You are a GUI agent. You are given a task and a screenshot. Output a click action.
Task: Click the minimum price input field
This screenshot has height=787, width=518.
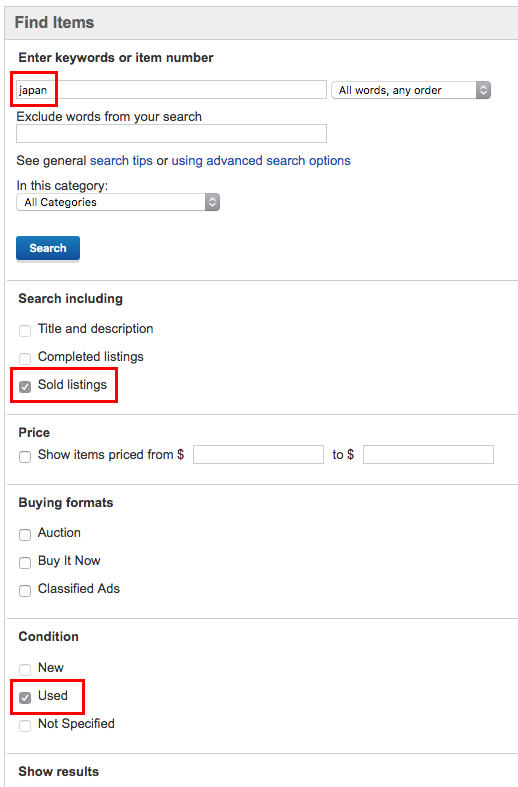258,455
